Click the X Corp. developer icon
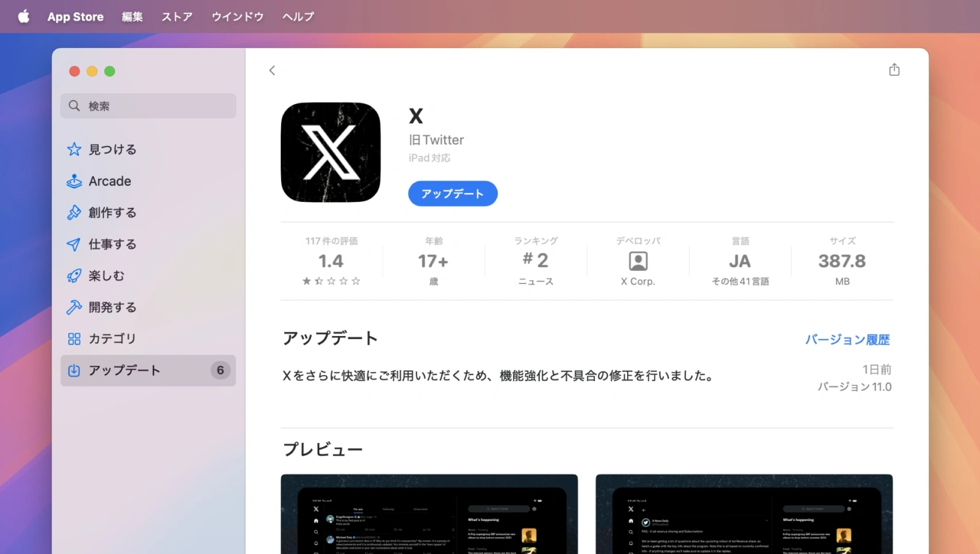Screen dimensions: 980x554 coord(638,261)
